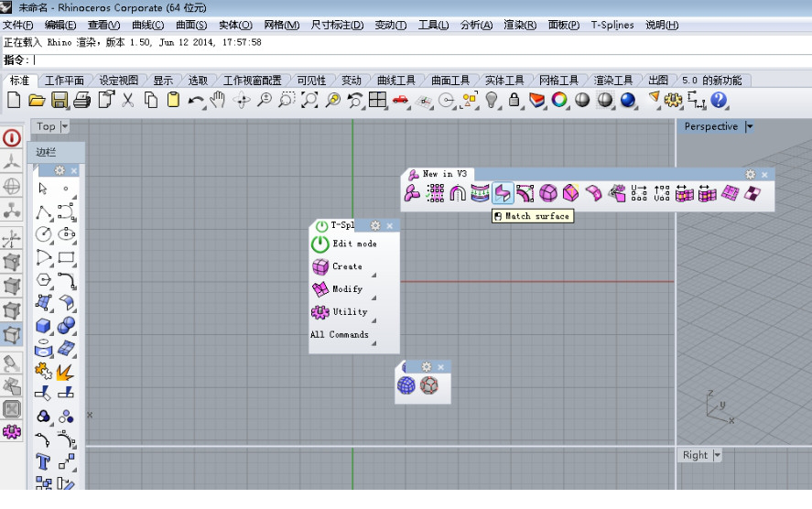812x509 pixels.
Task: Click the Right viewport title label
Action: pyautogui.click(x=695, y=455)
